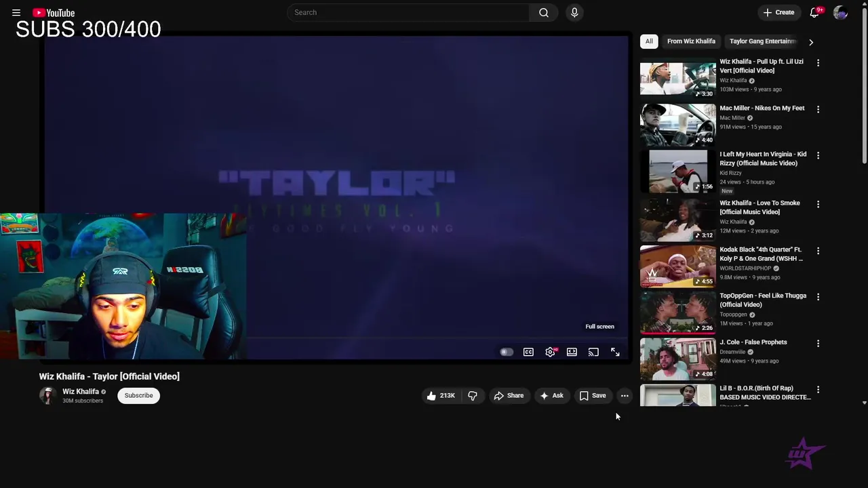Subscribe to Wiz Khalifa channel
Image resolution: width=868 pixels, height=488 pixels.
138,395
